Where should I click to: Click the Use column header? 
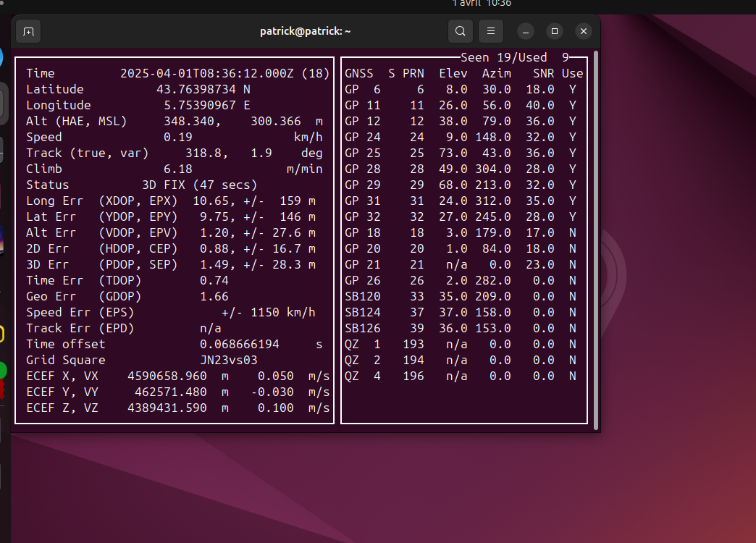point(573,73)
